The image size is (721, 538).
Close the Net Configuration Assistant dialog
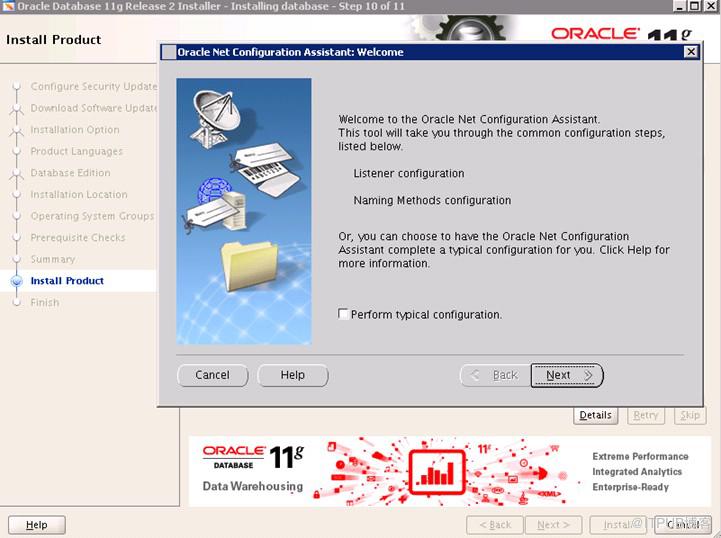point(691,52)
